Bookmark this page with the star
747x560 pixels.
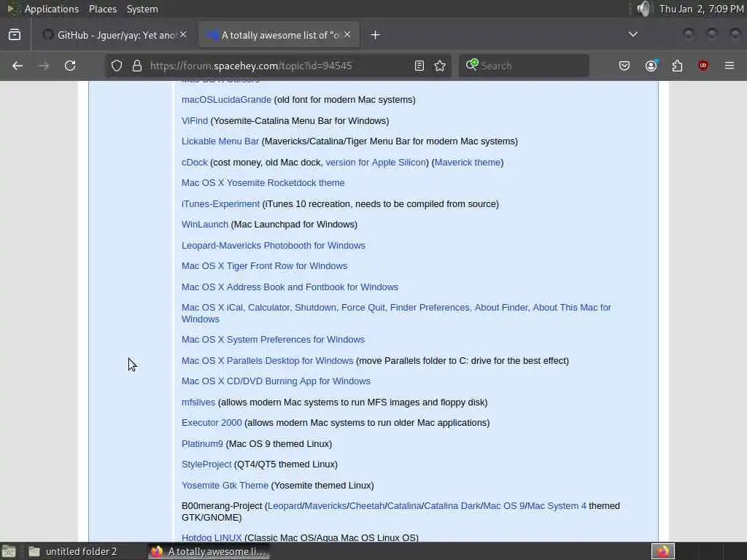(440, 66)
